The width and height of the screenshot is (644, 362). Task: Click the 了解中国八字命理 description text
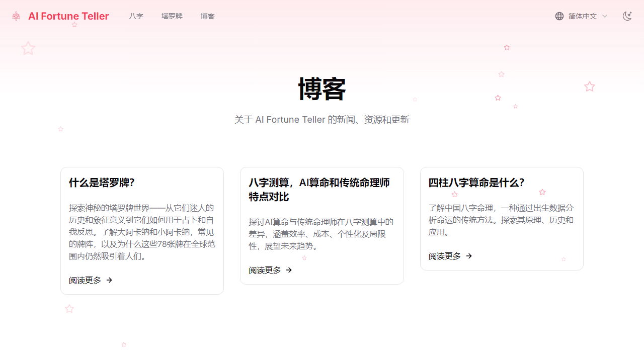pos(501,220)
